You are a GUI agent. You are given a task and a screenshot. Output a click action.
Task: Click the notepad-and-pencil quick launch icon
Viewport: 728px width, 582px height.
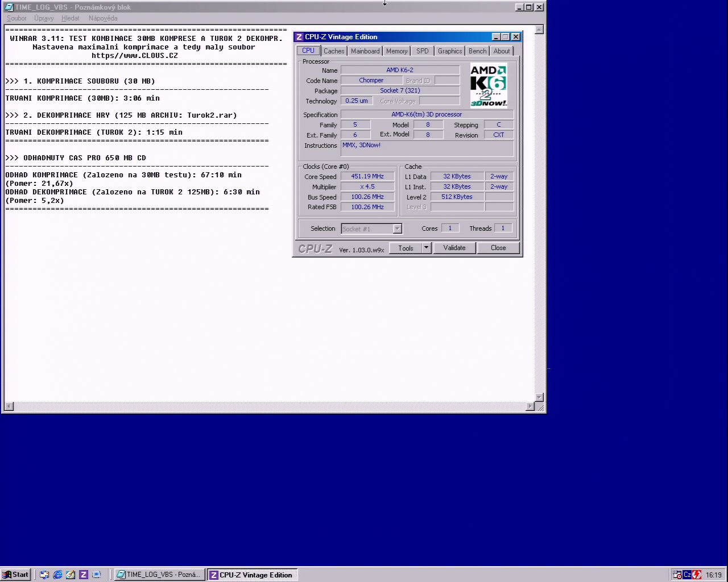pyautogui.click(x=71, y=575)
